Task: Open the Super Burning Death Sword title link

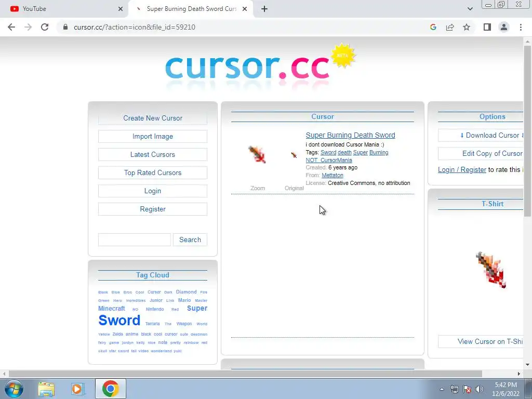Action: [x=350, y=135]
